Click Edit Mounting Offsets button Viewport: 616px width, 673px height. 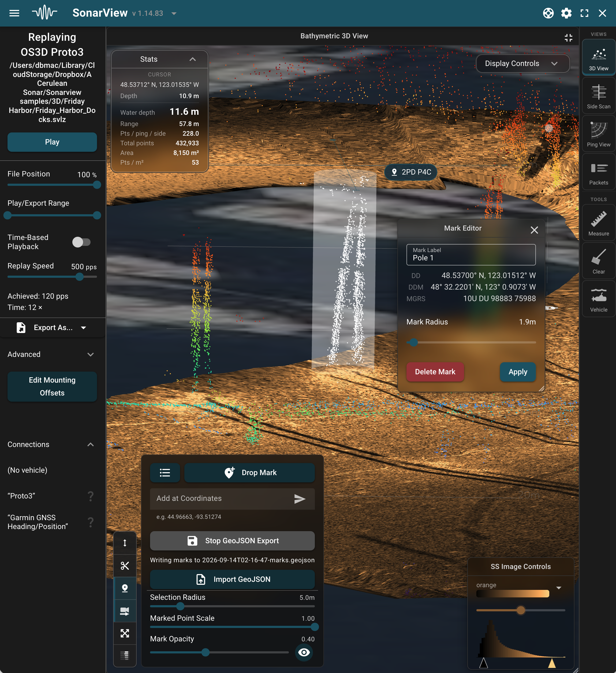click(x=52, y=386)
